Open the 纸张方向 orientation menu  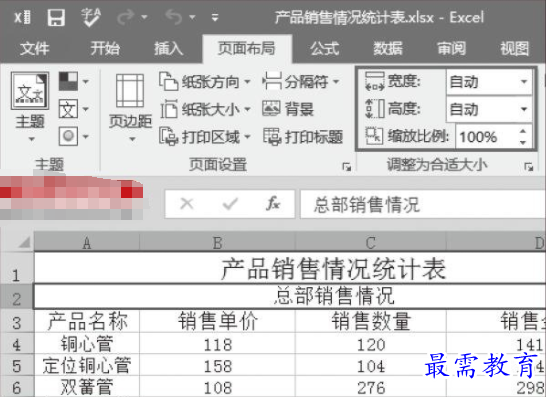(205, 81)
